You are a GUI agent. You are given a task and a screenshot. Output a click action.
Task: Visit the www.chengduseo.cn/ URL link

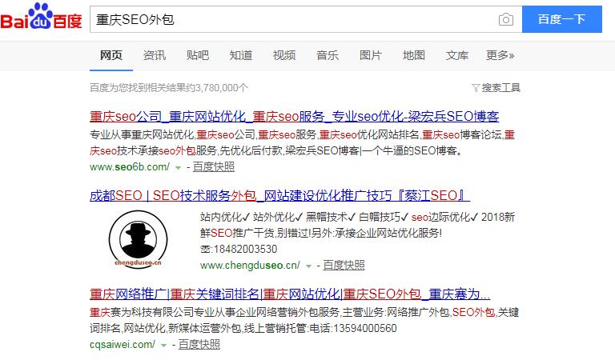(x=250, y=266)
